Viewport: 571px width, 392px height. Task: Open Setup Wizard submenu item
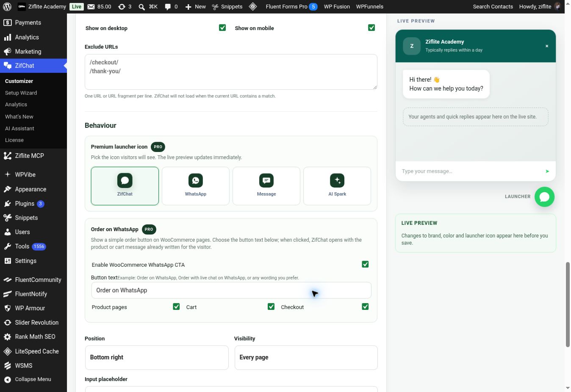(x=21, y=93)
